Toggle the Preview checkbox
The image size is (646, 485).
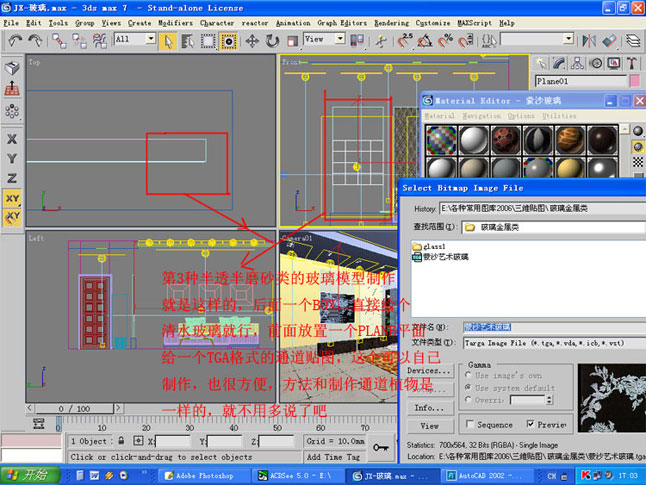(x=531, y=424)
